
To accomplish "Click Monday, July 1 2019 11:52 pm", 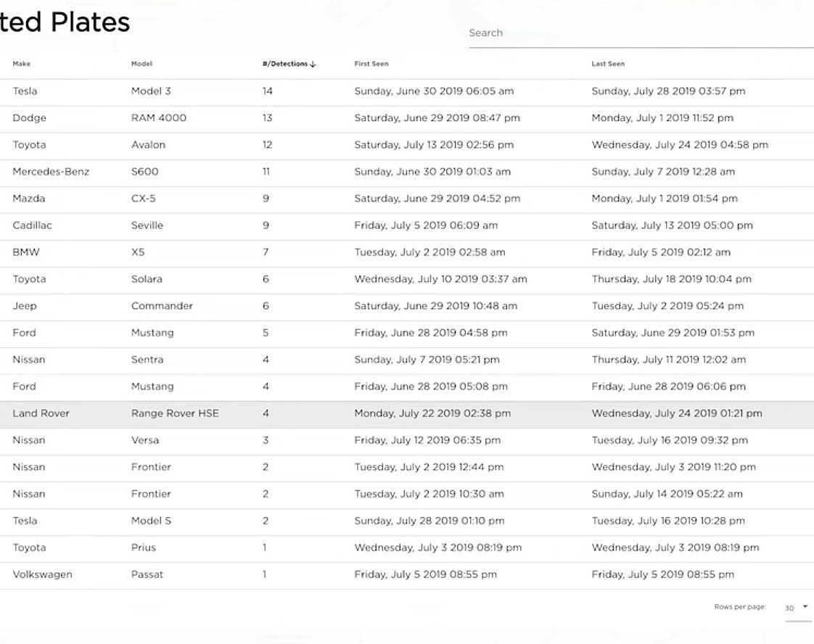I will coord(662,117).
